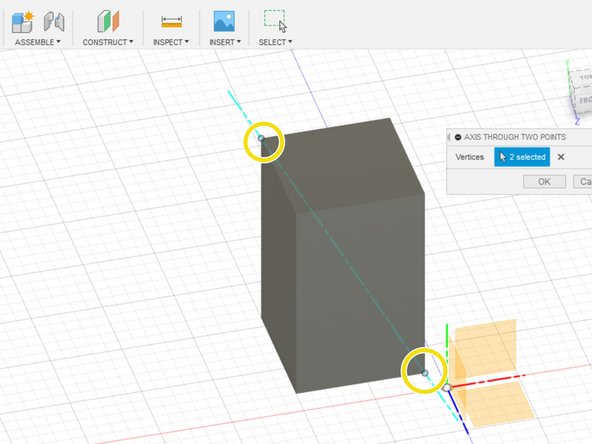This screenshot has height=444, width=592.
Task: Open the CONSTRUCT dropdown menu
Action: pos(108,42)
